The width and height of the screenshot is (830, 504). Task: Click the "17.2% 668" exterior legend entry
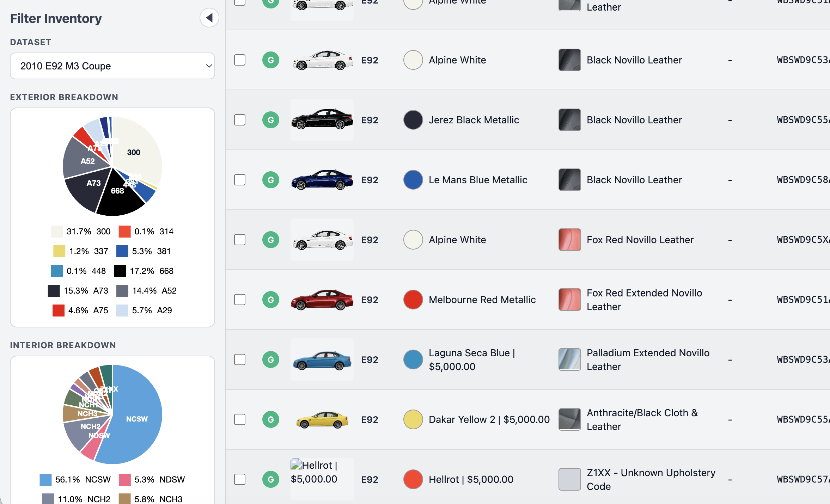[x=144, y=271]
